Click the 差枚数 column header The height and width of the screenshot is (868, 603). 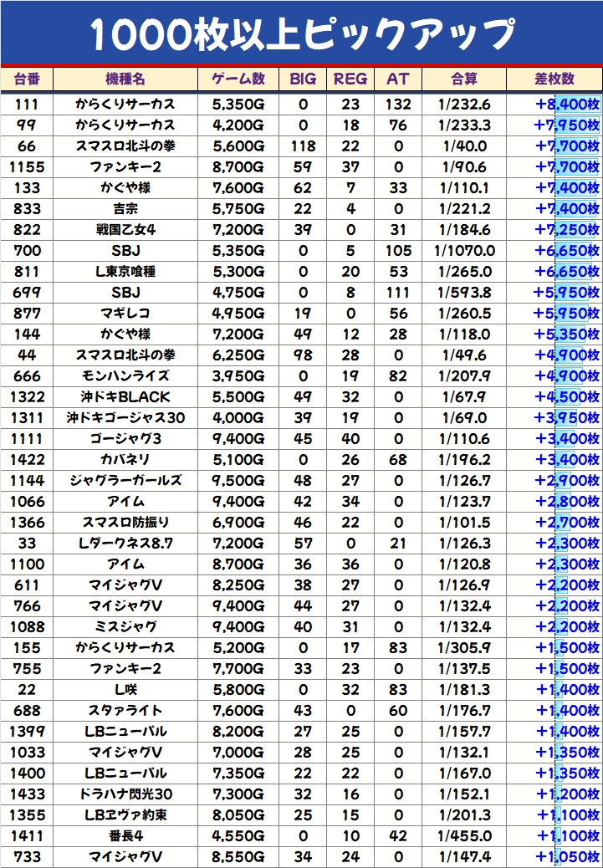coord(554,79)
